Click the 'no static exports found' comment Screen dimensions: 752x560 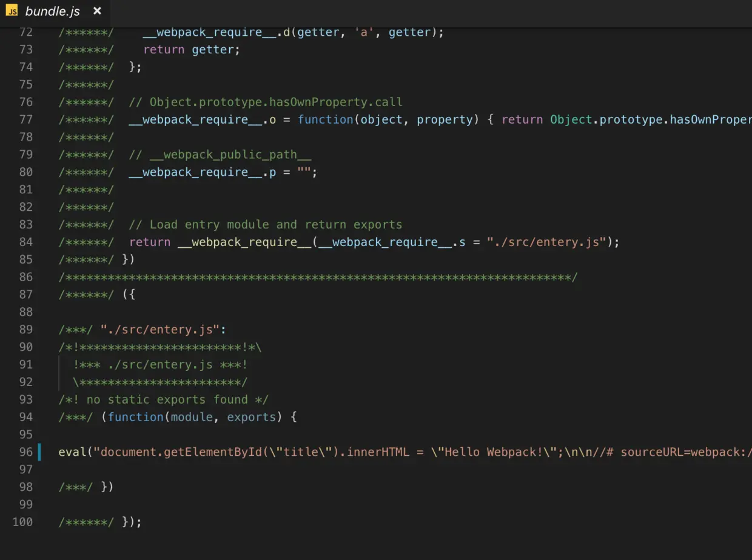(167, 400)
